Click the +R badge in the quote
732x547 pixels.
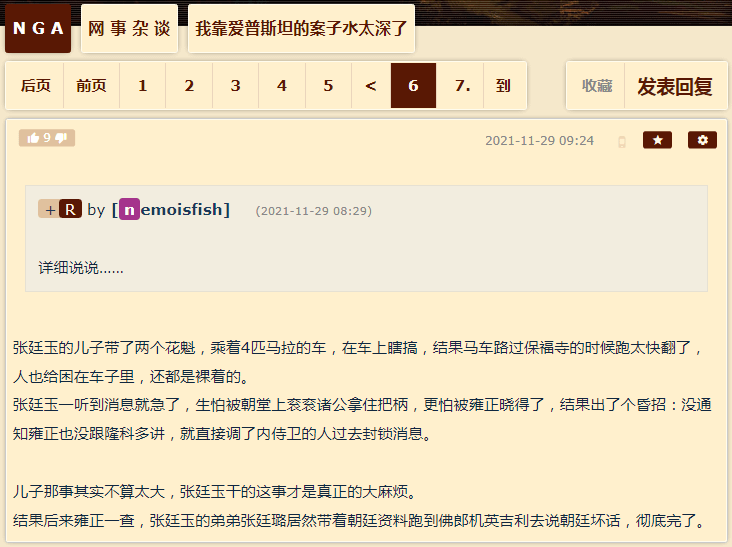point(60,209)
